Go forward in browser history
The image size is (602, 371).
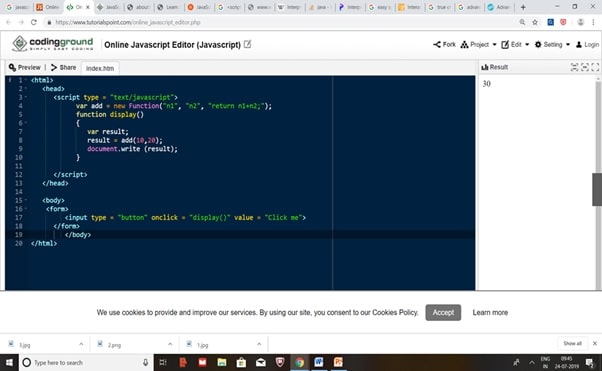(21, 22)
